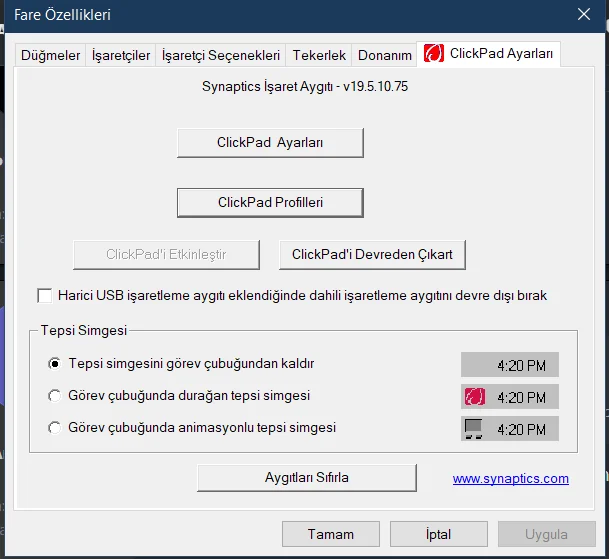Screen dimensions: 609x559
Task: Open the Donanım tab
Action: [x=385, y=55]
